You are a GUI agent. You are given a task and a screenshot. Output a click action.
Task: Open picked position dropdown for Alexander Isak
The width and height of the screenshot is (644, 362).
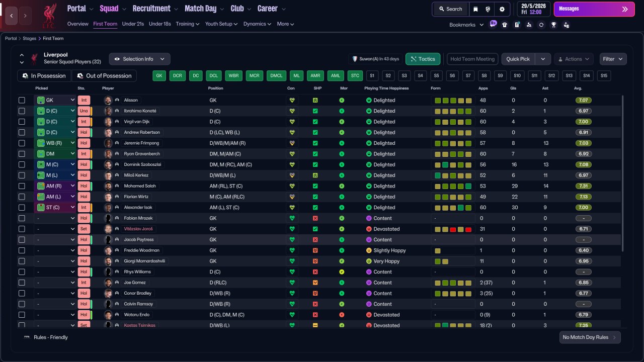[55, 208]
